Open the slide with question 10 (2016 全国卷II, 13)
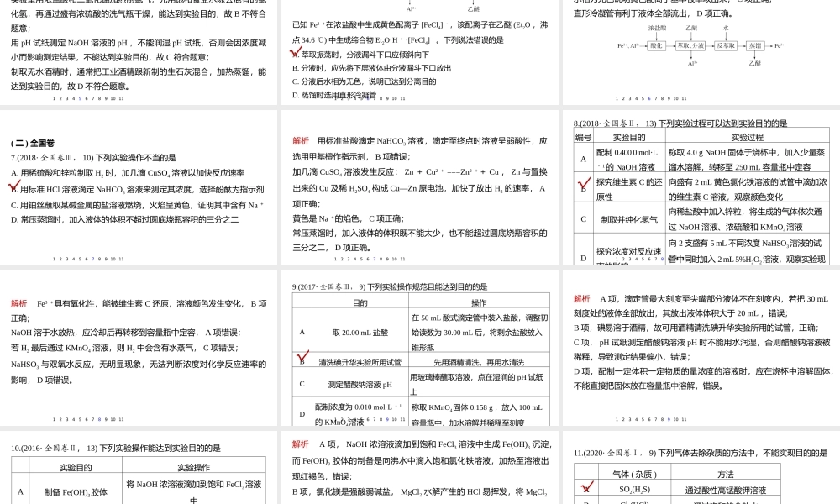840x504 pixels. (139, 468)
